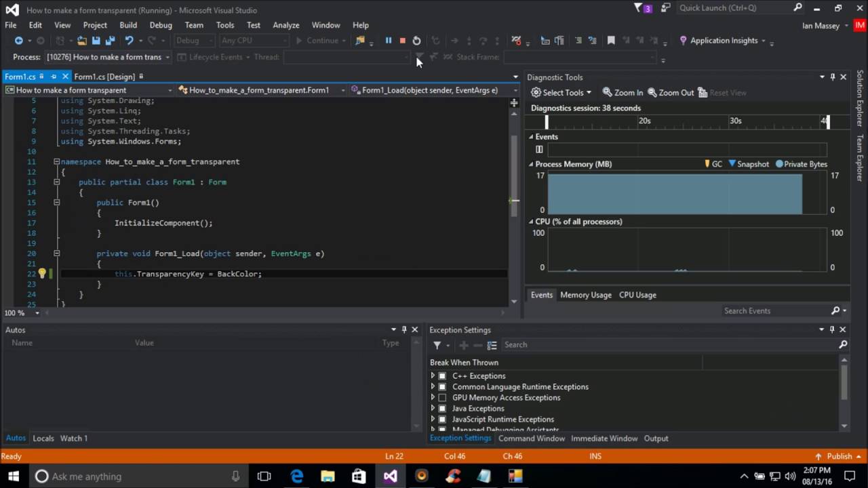The image size is (868, 488).
Task: Open the Team Explorer side tab
Action: [x=860, y=157]
